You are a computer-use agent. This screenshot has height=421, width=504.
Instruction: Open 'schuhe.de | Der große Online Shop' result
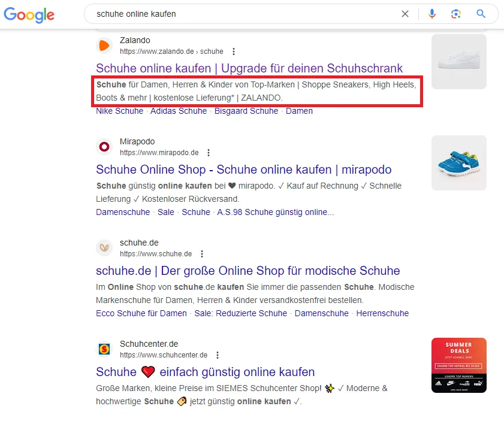(x=248, y=271)
